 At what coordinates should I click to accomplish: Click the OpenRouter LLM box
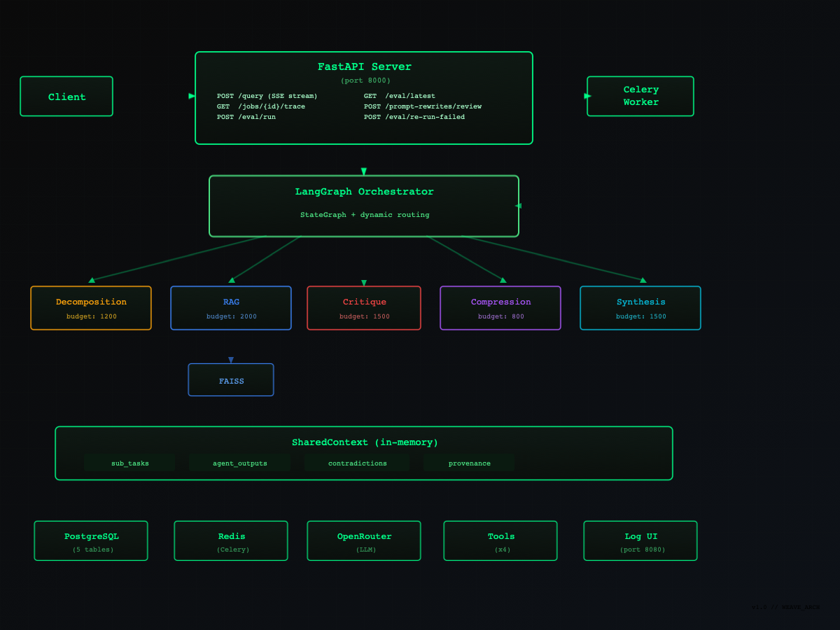[364, 541]
